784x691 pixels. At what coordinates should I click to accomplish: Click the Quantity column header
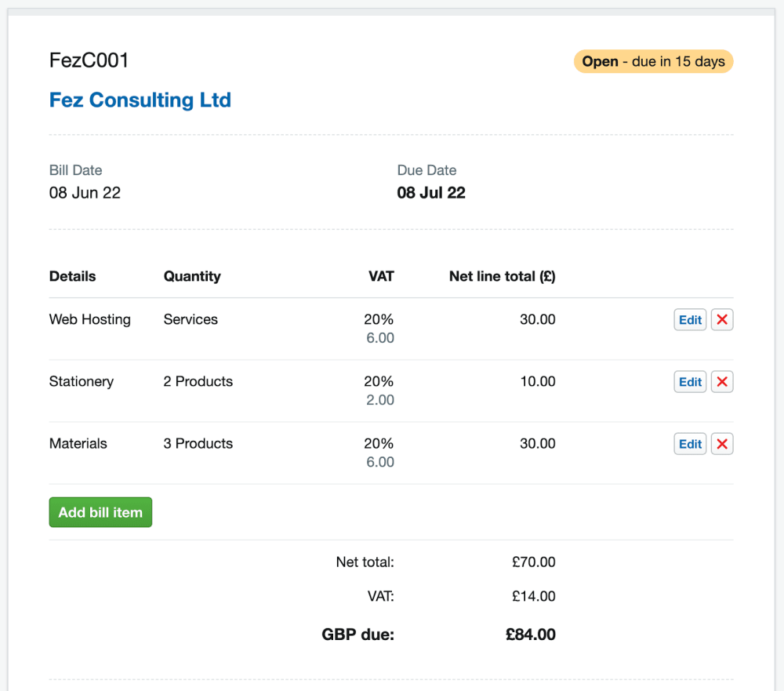192,276
